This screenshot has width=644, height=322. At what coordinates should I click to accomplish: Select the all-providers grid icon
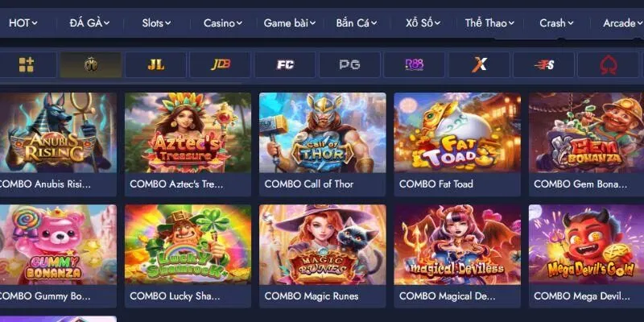[x=27, y=64]
